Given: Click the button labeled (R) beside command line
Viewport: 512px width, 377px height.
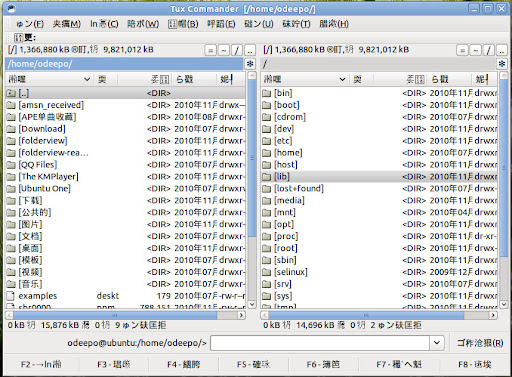Looking at the screenshot, I should point(480,343).
